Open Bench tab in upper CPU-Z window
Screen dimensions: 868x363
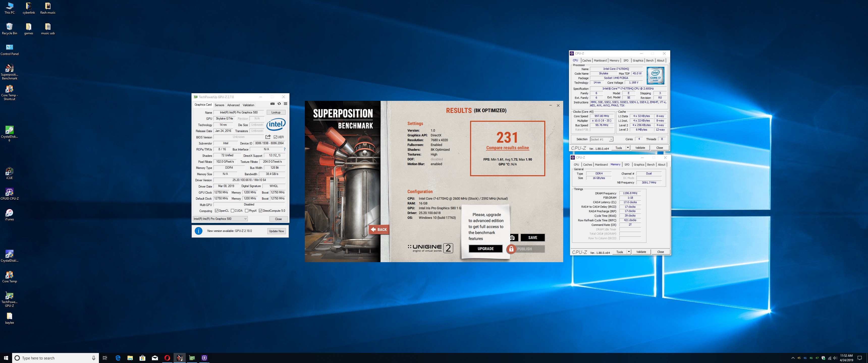point(650,60)
